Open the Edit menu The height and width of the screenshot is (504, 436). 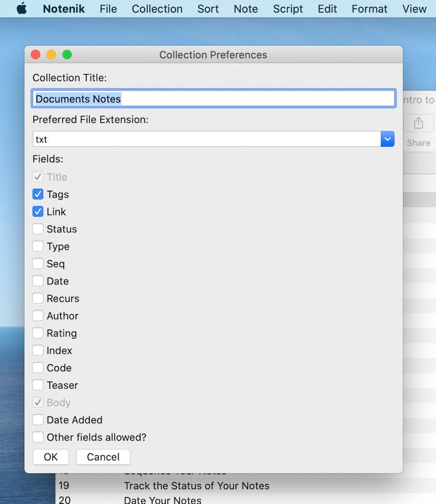pos(327,9)
